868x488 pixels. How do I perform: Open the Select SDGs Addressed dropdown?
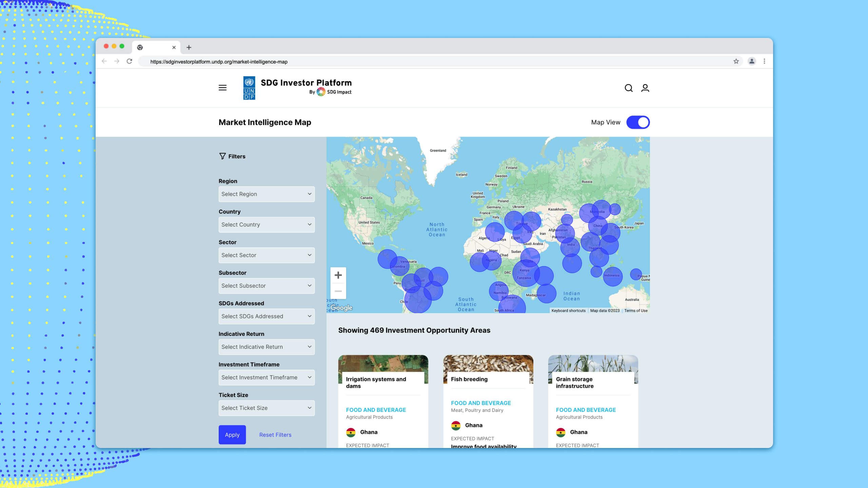(x=267, y=316)
